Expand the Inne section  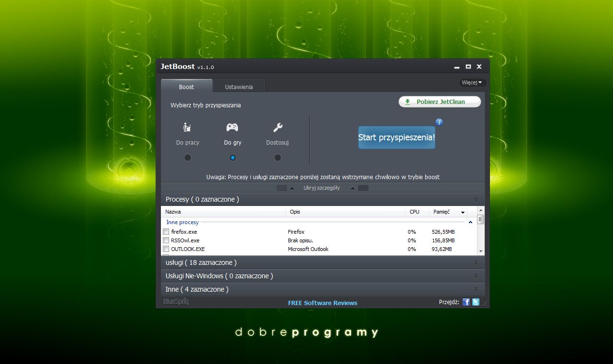(476, 289)
